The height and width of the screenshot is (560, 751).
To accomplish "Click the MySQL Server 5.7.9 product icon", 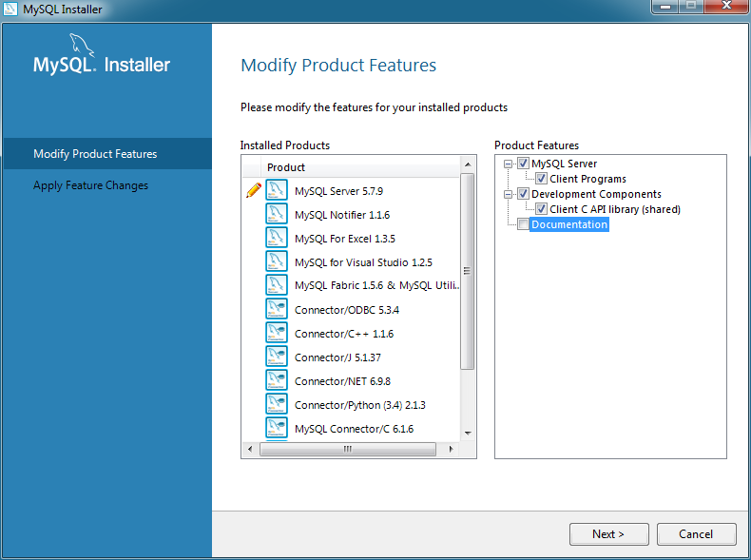I will click(x=277, y=190).
